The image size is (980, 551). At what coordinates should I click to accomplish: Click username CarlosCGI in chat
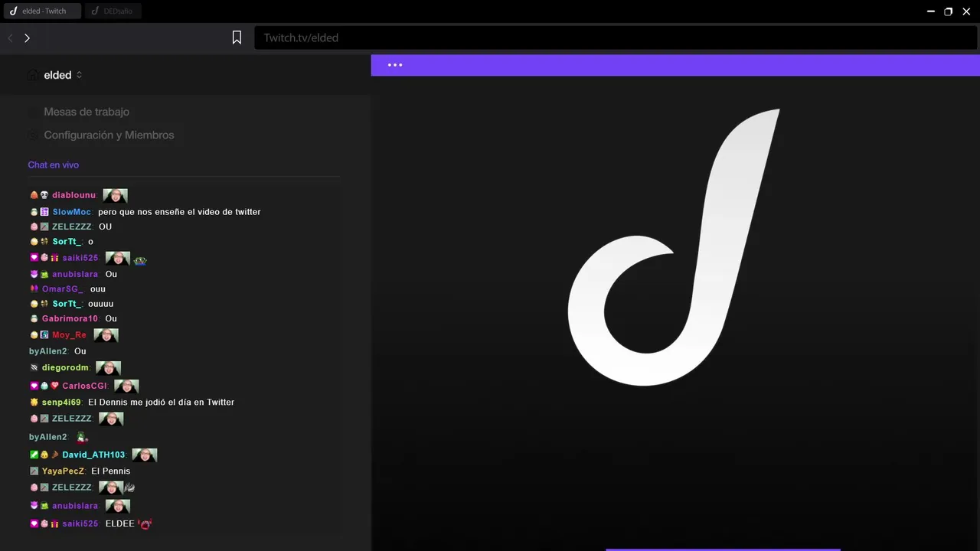[x=84, y=386]
